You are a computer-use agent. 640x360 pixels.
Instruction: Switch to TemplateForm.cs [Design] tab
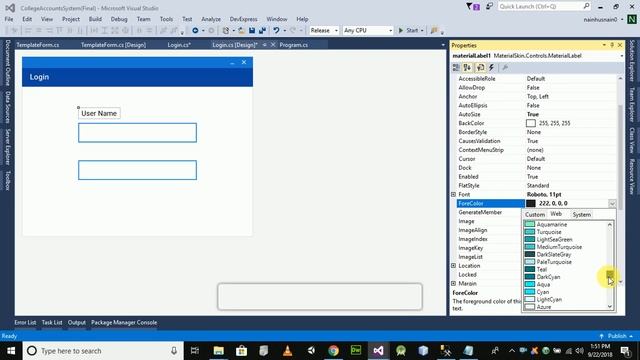click(x=113, y=45)
